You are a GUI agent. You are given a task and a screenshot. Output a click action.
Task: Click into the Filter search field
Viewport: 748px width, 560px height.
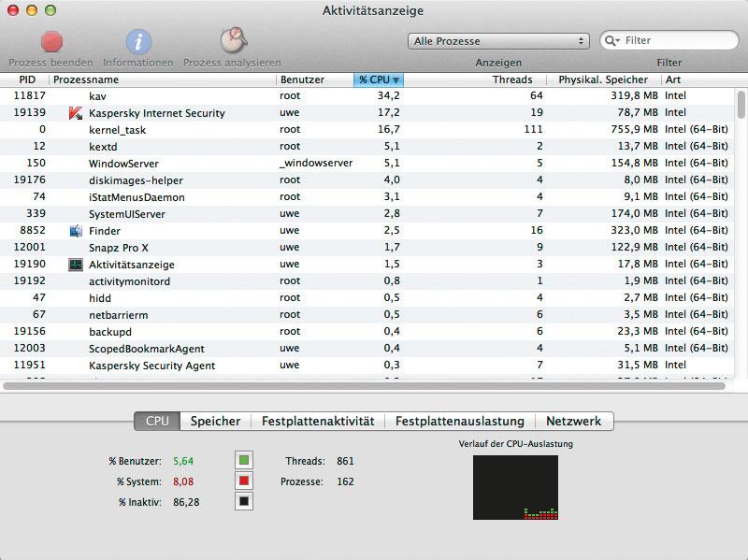point(669,40)
